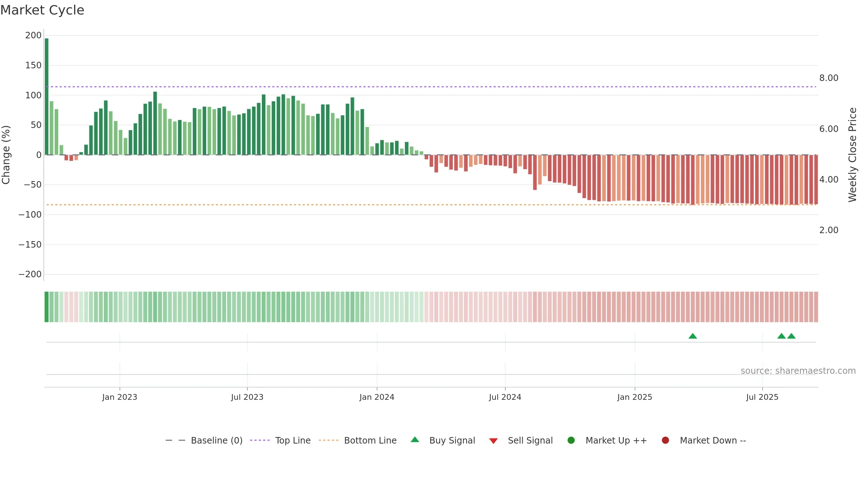Toggle the Sell Signal legend entry
Image resolution: width=868 pixels, height=488 pixels.
[521, 440]
